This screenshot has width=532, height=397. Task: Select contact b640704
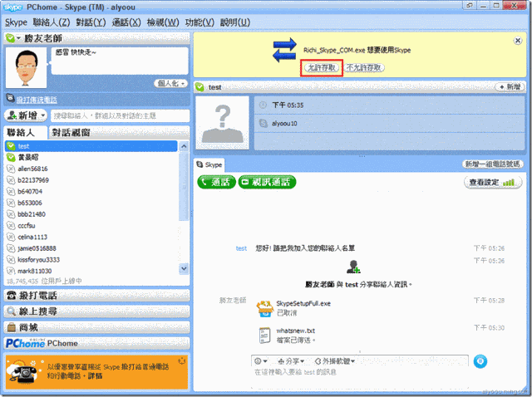(x=91, y=192)
